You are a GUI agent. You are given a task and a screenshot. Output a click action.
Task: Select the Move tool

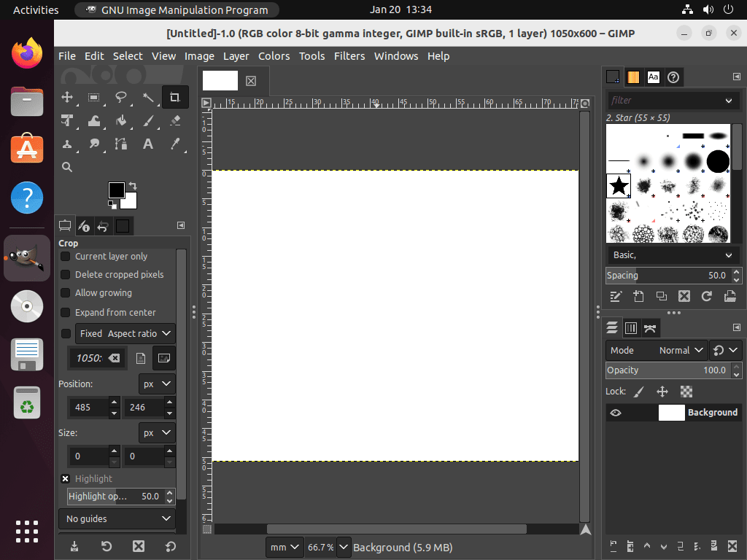click(x=67, y=97)
